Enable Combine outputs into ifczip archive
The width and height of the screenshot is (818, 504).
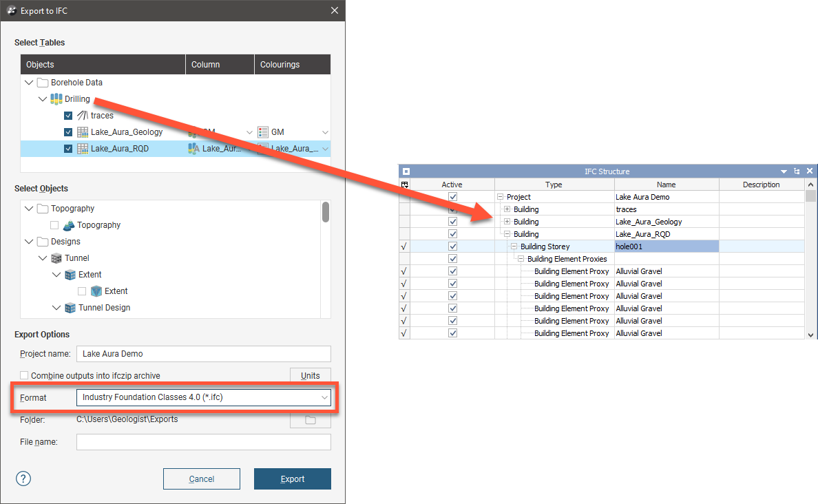pyautogui.click(x=25, y=376)
